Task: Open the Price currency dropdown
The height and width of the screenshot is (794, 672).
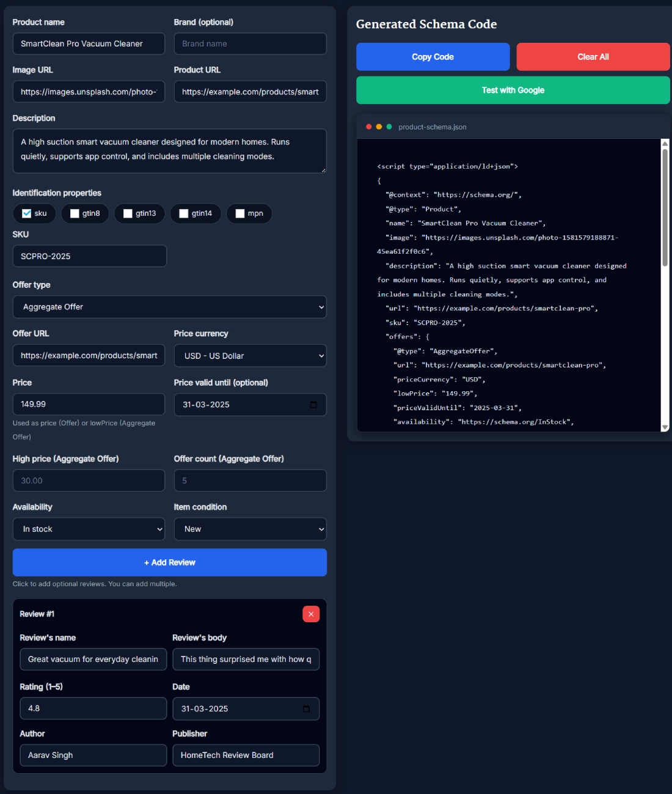Action: pos(250,355)
